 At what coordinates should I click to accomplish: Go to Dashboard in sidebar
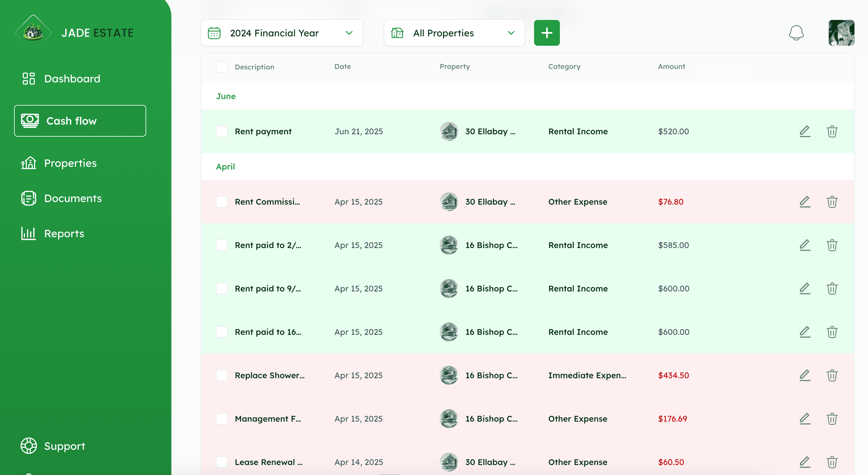click(x=72, y=79)
